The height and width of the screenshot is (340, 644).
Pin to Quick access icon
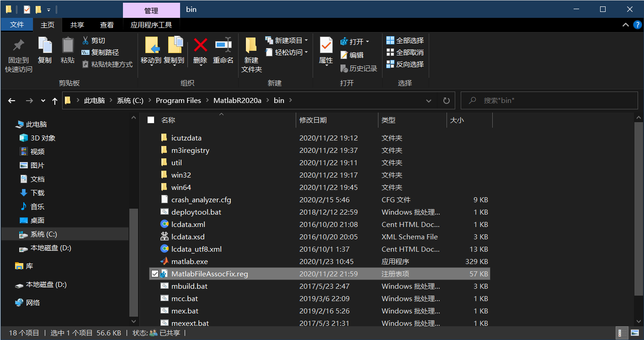(19, 45)
